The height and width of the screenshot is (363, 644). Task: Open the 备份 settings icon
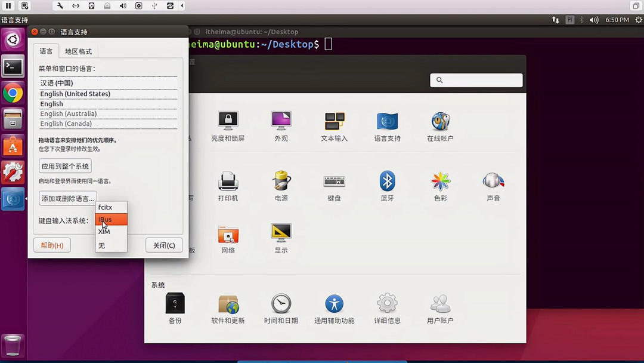[x=175, y=304]
